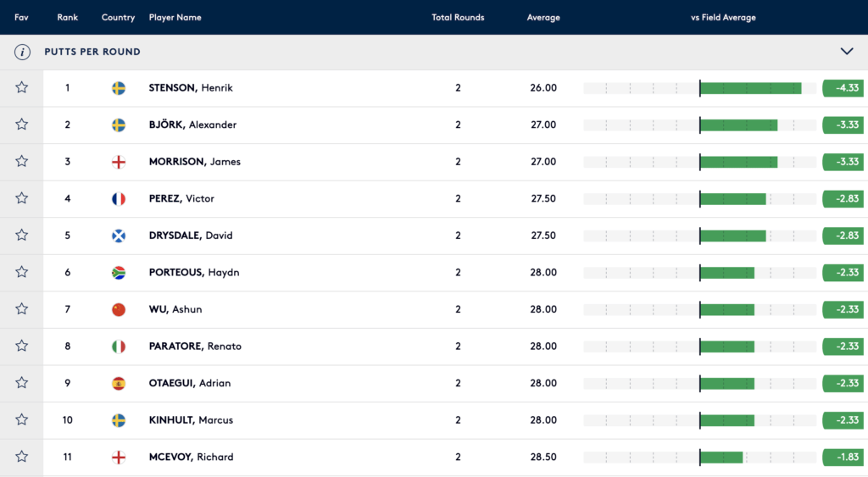The height and width of the screenshot is (477, 868).
Task: Sort by the Average column header
Action: (x=543, y=18)
